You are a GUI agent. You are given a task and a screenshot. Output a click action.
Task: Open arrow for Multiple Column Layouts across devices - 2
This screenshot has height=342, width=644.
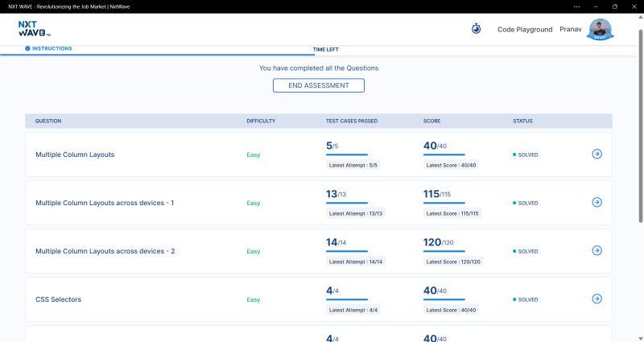pos(597,250)
